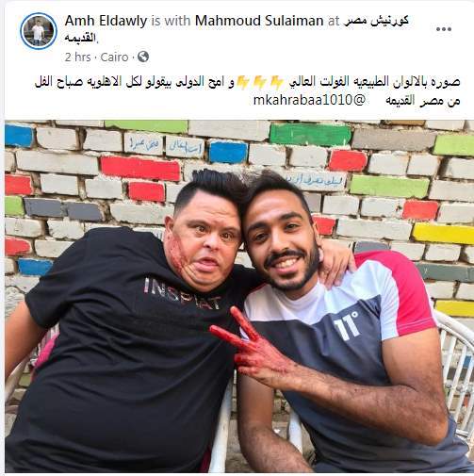
Task: Open tagged profile Mahmoud Sulaiman
Action: pyautogui.click(x=259, y=21)
